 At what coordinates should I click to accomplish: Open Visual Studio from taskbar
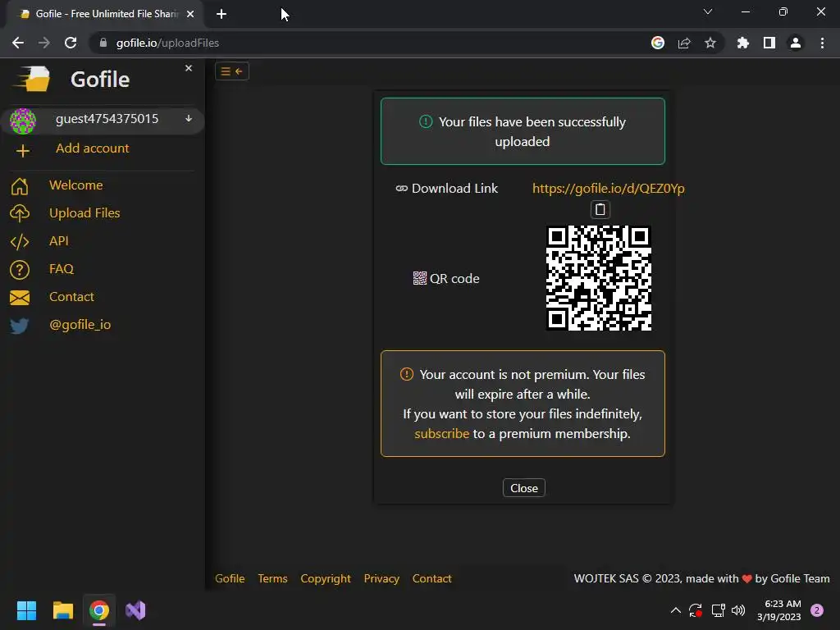coord(135,610)
